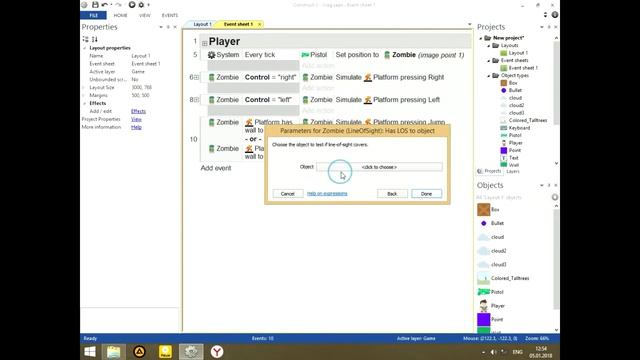Click the Zombie icon in the event 8 condition
640x360 pixels.
211,100
